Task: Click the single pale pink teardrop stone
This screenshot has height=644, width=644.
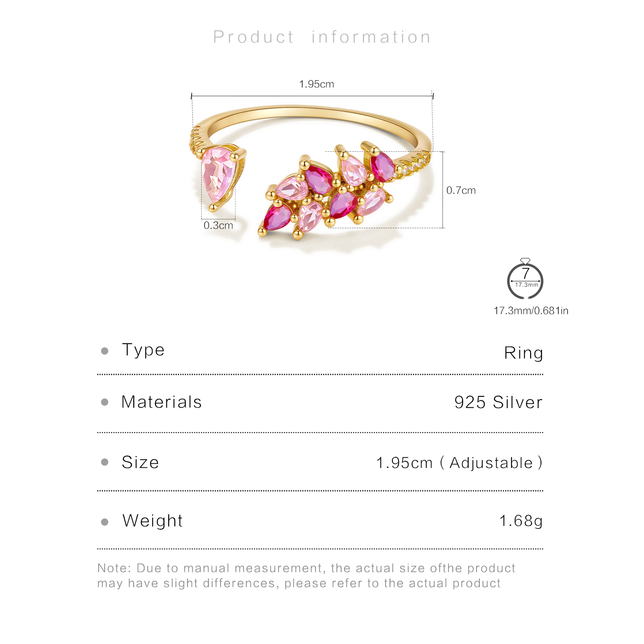Action: [x=218, y=174]
